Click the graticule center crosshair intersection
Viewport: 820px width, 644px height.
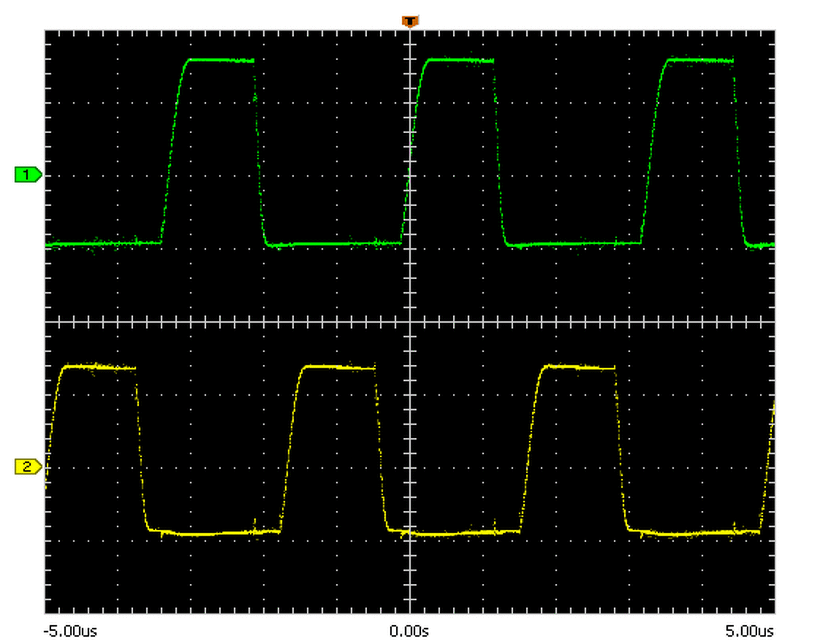(x=410, y=321)
